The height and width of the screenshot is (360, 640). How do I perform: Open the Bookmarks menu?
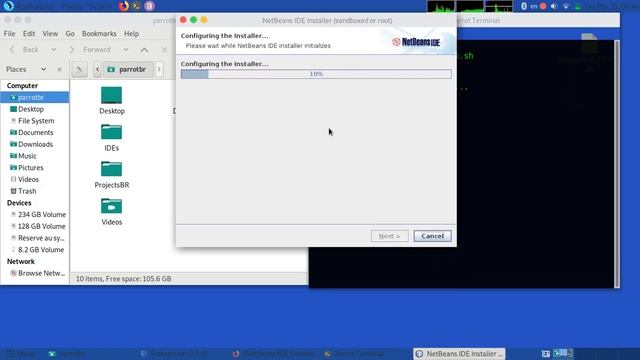point(99,33)
